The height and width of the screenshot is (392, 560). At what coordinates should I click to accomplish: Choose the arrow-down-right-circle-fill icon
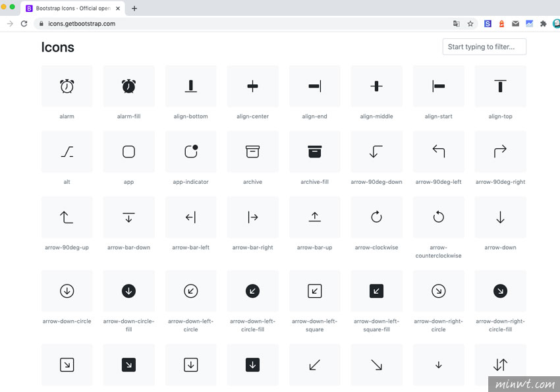500,291
